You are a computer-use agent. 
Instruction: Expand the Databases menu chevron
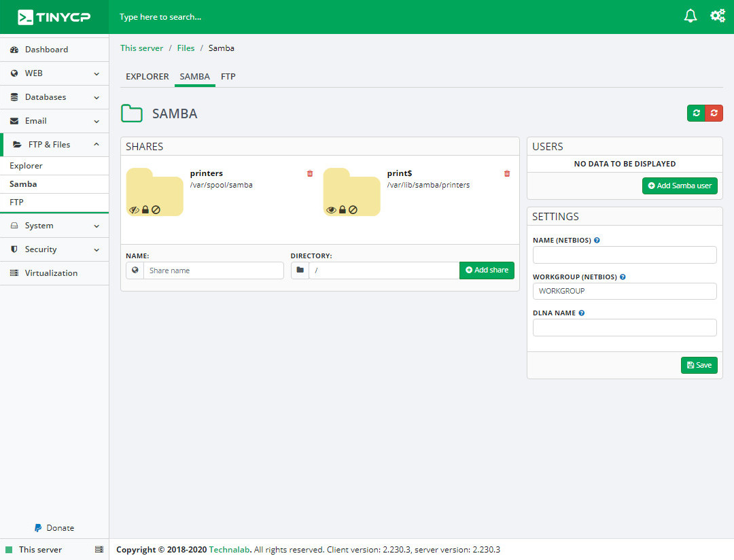pos(97,97)
